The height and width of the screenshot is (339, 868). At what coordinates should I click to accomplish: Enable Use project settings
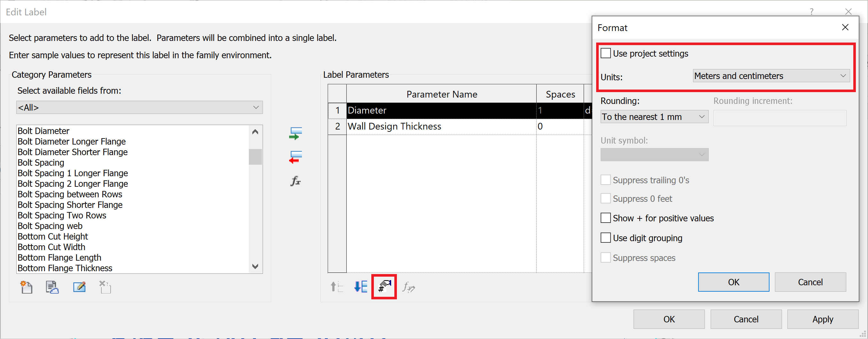click(605, 53)
